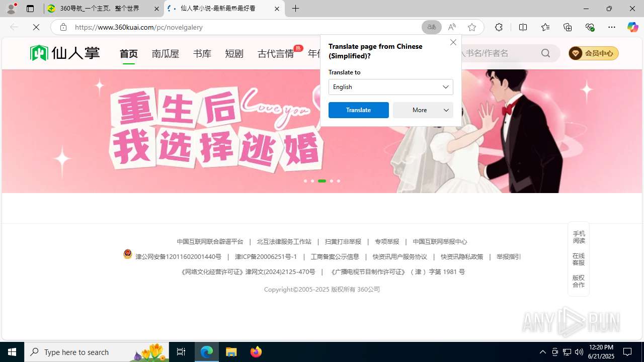644x362 pixels.
Task: Open 北互法律服务工作站 link
Action: click(284, 242)
